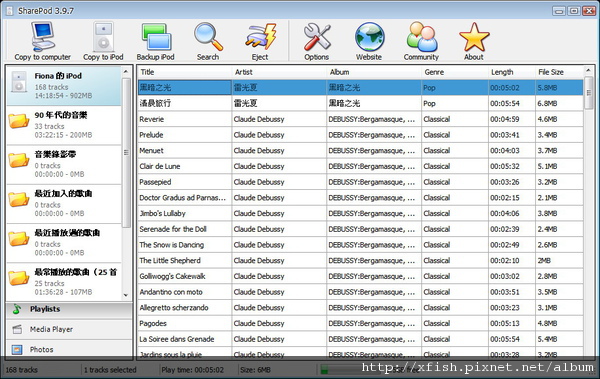Click the 168 tracks status bar entry
Image resolution: width=600 pixels, height=379 pixels.
tap(21, 370)
